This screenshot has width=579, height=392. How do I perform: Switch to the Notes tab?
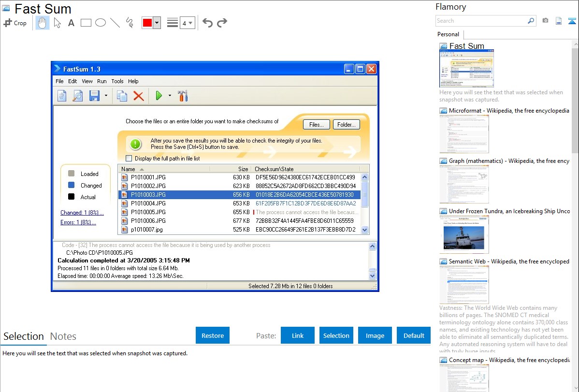(x=63, y=336)
